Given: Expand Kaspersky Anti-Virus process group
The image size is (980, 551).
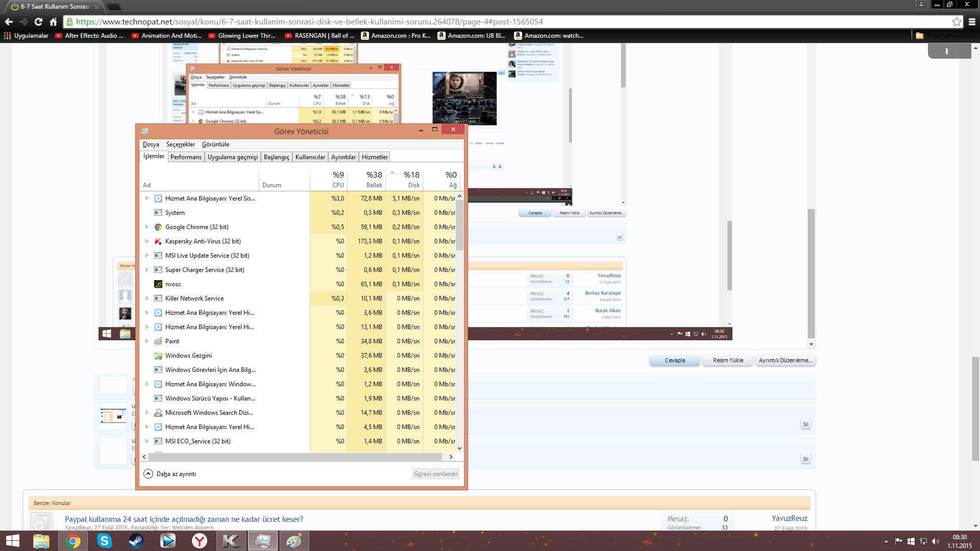Looking at the screenshot, I should point(146,241).
